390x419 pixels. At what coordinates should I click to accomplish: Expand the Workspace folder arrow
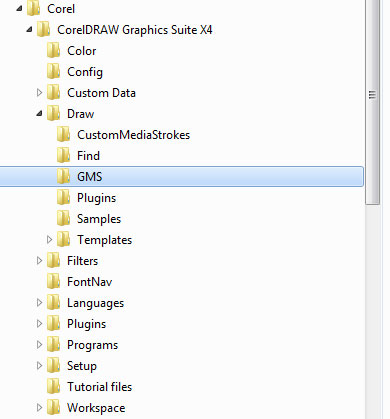39,407
